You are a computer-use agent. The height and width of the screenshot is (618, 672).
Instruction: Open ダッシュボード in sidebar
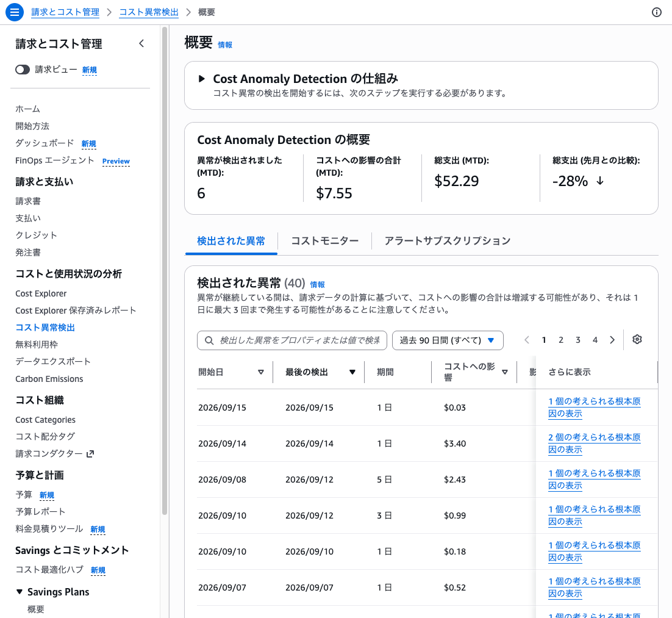[45, 143]
